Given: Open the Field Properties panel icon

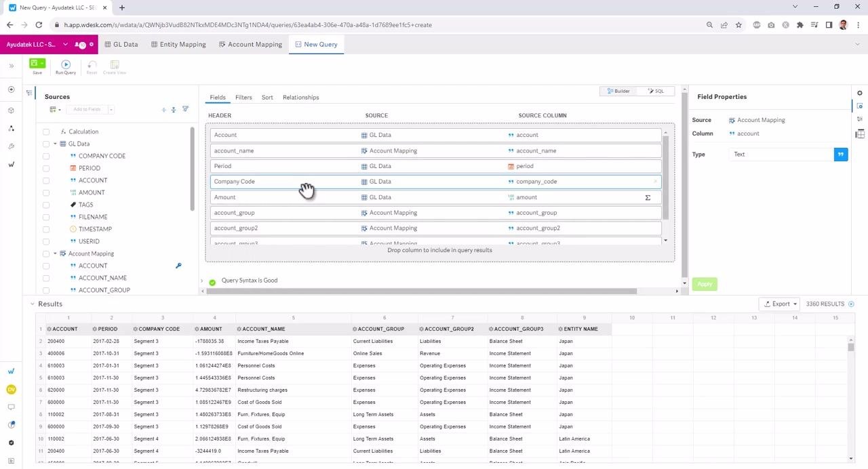Looking at the screenshot, I should pos(860,106).
